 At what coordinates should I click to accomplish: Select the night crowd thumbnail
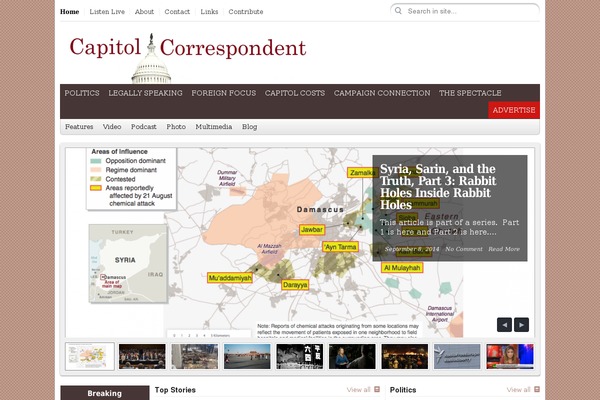click(404, 356)
